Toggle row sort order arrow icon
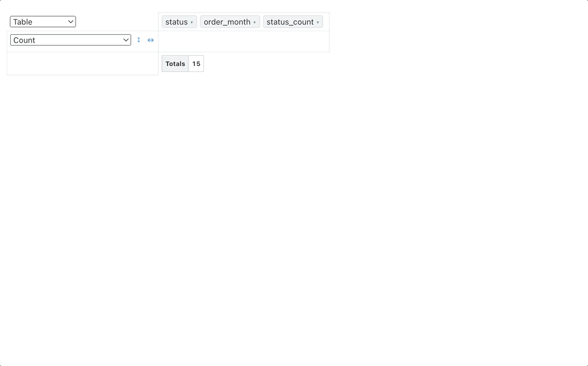The image size is (588, 366). [x=139, y=40]
